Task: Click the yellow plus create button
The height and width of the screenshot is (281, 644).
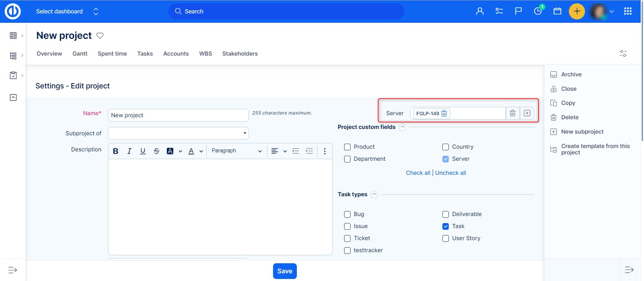Action: point(577,11)
